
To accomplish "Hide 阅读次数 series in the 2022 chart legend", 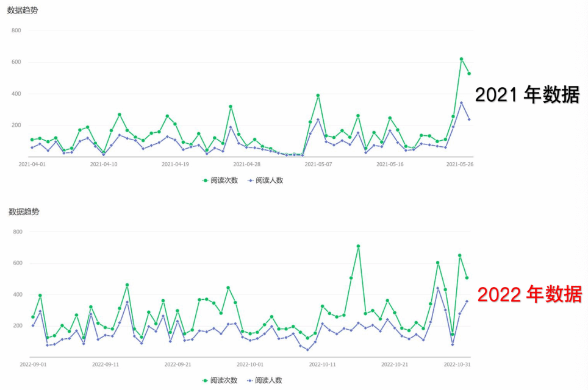I will (221, 380).
